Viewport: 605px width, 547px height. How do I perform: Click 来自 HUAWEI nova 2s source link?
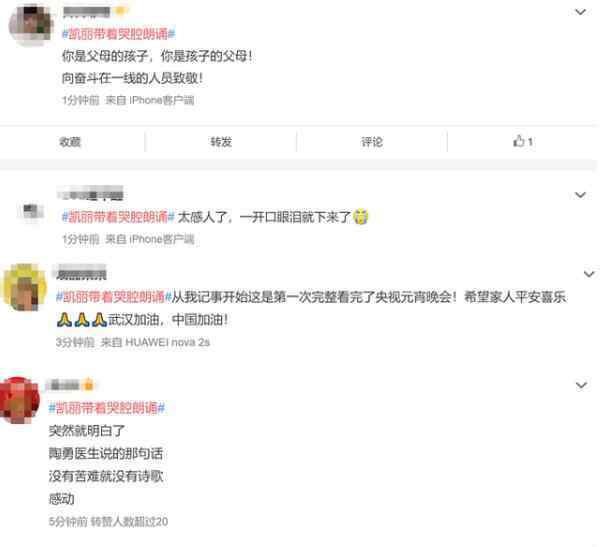pyautogui.click(x=155, y=343)
